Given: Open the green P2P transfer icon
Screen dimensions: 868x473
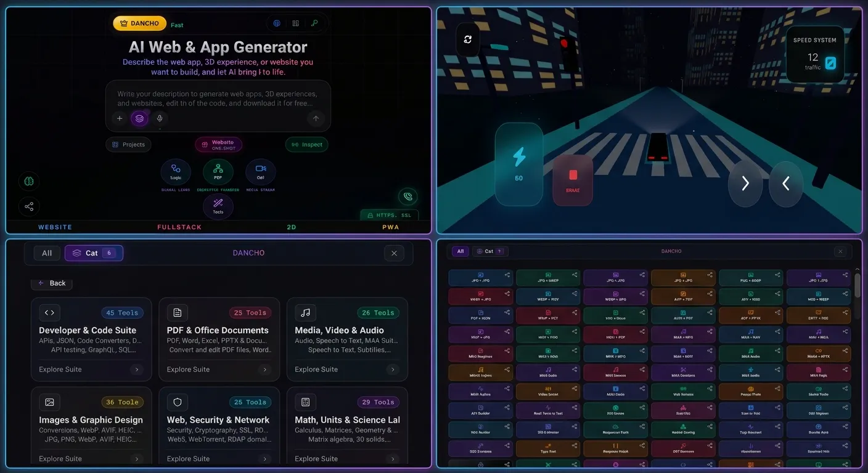Looking at the screenshot, I should [x=218, y=172].
